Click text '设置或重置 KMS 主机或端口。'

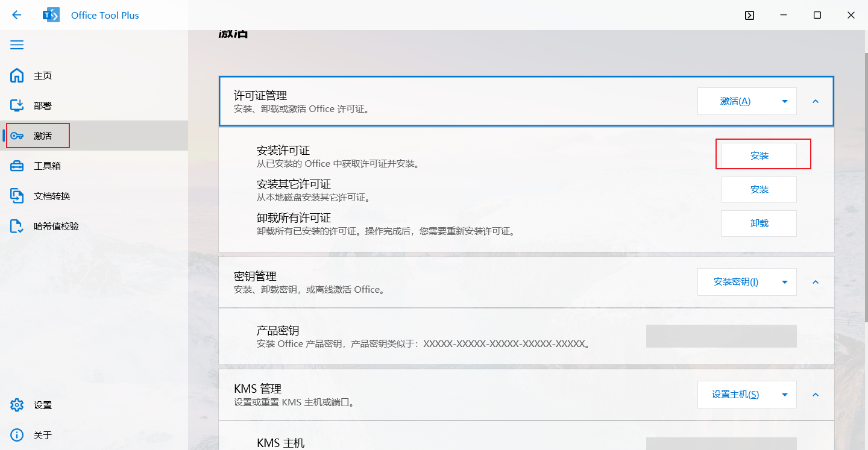(x=294, y=402)
